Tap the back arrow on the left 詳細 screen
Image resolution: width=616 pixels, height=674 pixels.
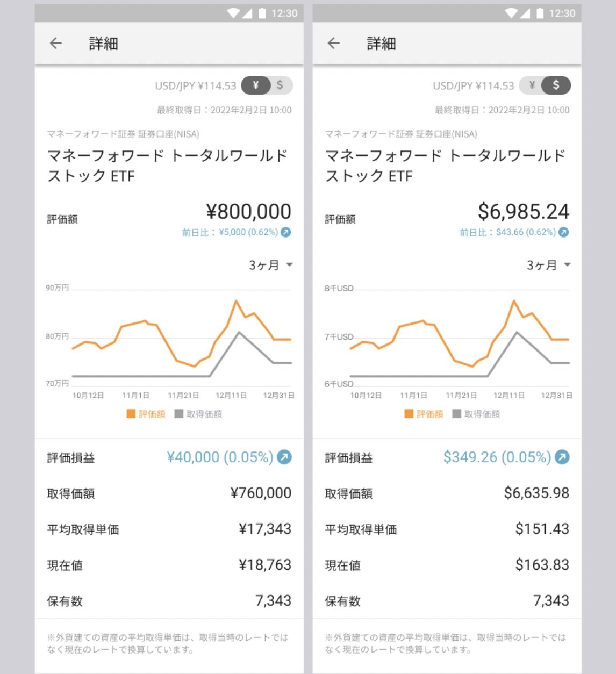(55, 43)
